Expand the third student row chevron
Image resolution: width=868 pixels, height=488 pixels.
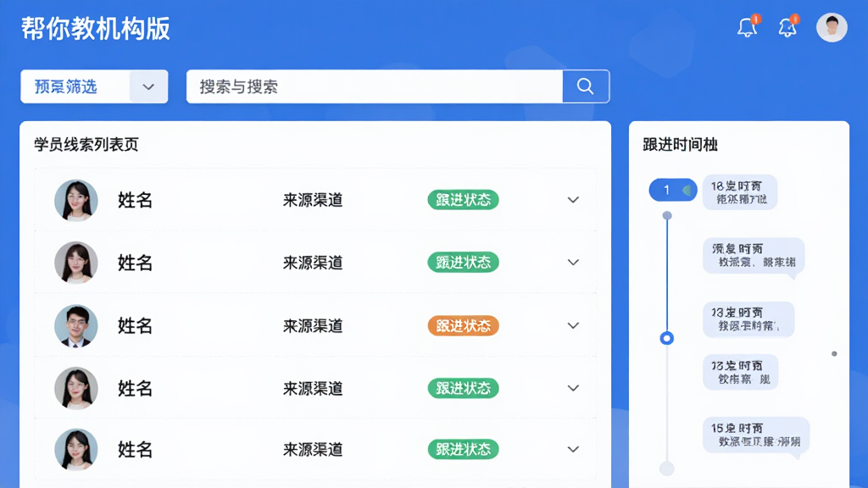(x=573, y=325)
